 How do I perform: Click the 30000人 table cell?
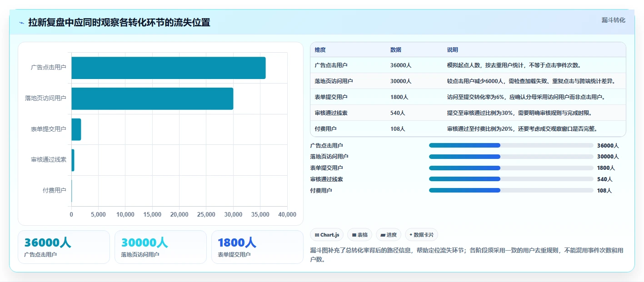[400, 81]
